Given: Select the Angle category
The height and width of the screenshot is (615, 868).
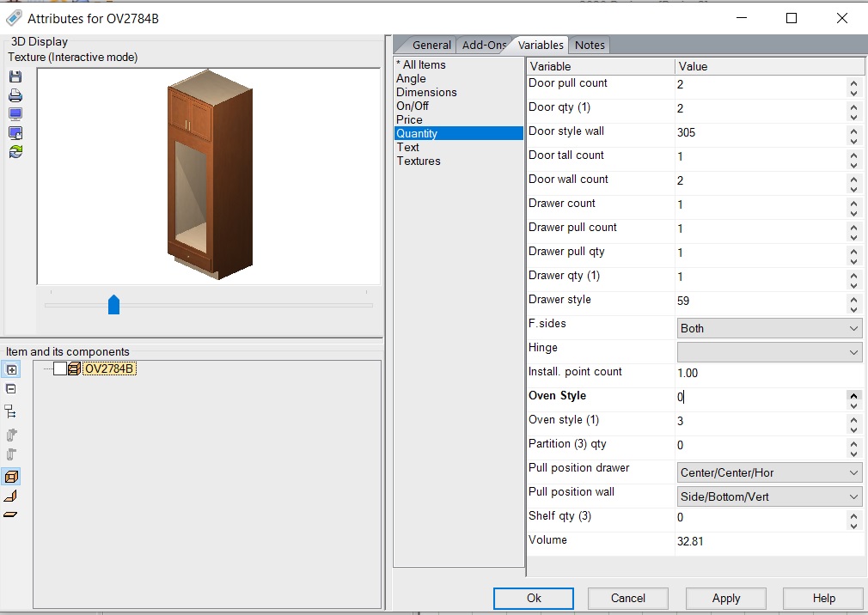Looking at the screenshot, I should (411, 78).
